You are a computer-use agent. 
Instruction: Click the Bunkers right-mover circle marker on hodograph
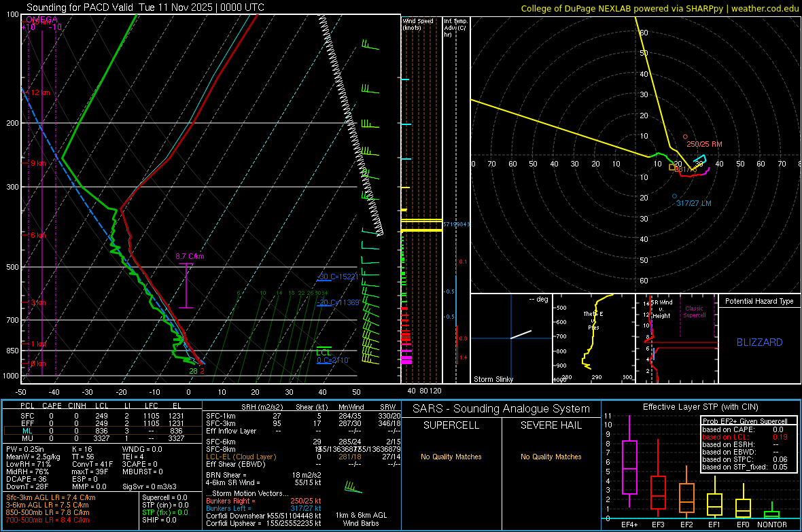[x=685, y=137]
